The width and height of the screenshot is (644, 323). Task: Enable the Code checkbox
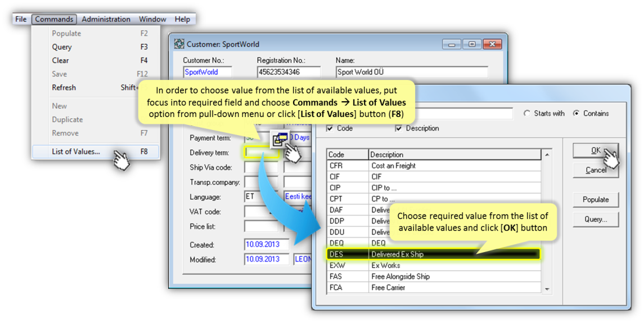(330, 128)
